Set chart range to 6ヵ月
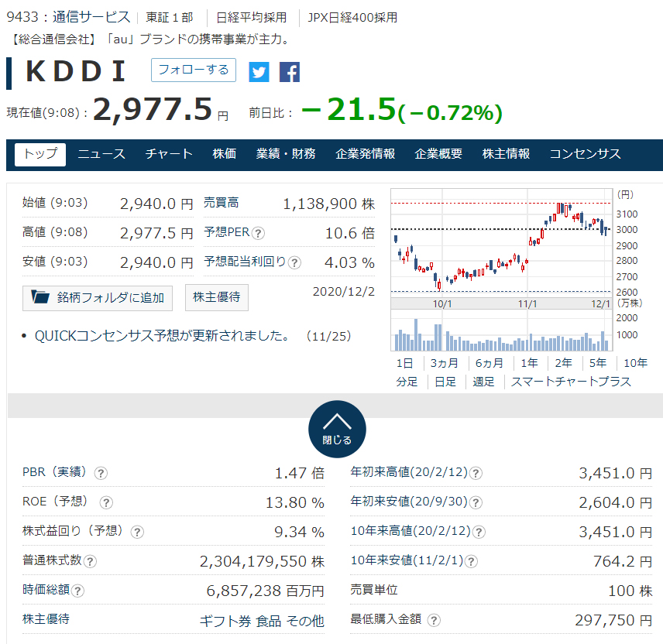 click(490, 363)
